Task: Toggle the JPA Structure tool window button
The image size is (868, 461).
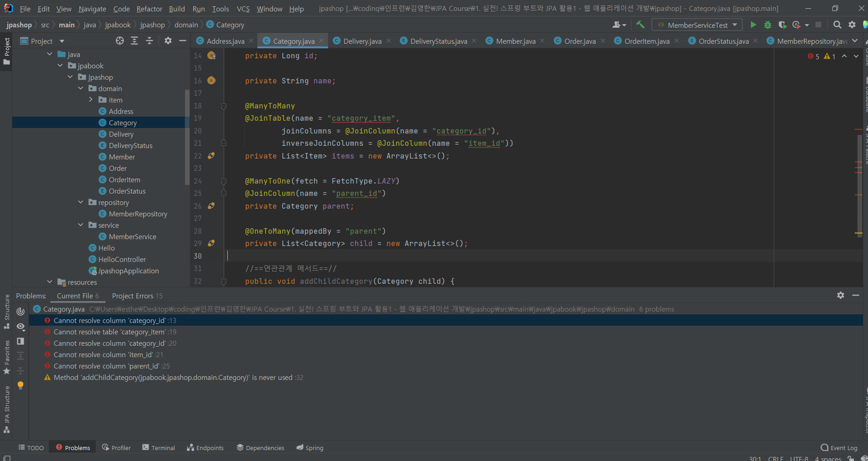Action: pos(6,410)
